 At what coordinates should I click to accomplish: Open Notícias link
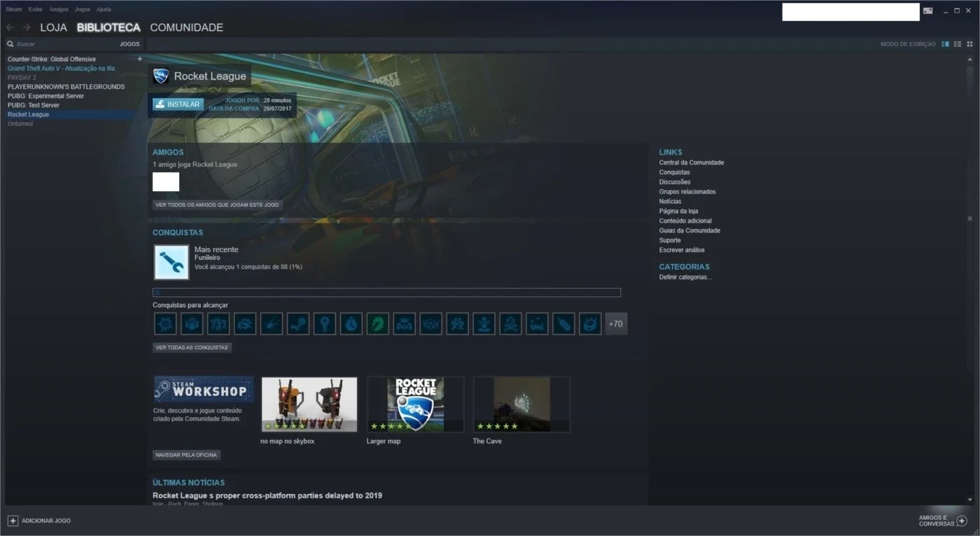click(670, 202)
